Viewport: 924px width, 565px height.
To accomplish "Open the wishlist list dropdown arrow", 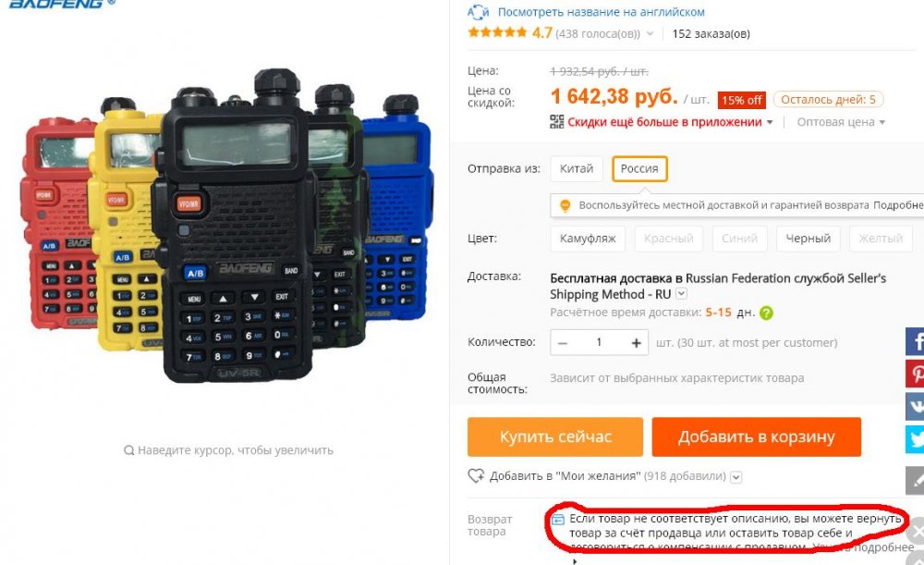I will click(736, 477).
